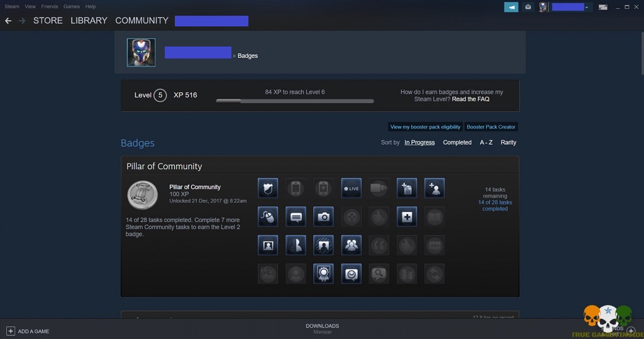644x339 pixels.
Task: Click the greyed-out video camera task icon
Action: click(379, 188)
